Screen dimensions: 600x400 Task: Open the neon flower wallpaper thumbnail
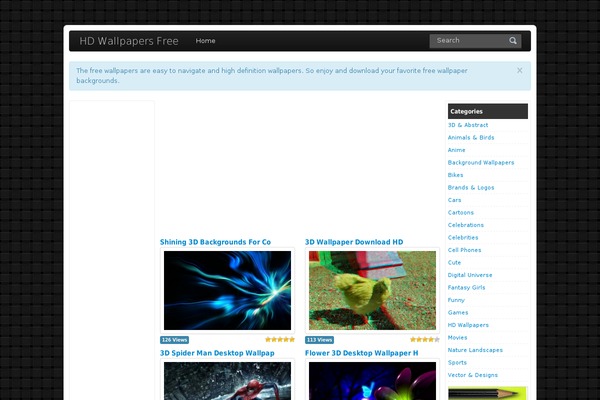point(372,381)
